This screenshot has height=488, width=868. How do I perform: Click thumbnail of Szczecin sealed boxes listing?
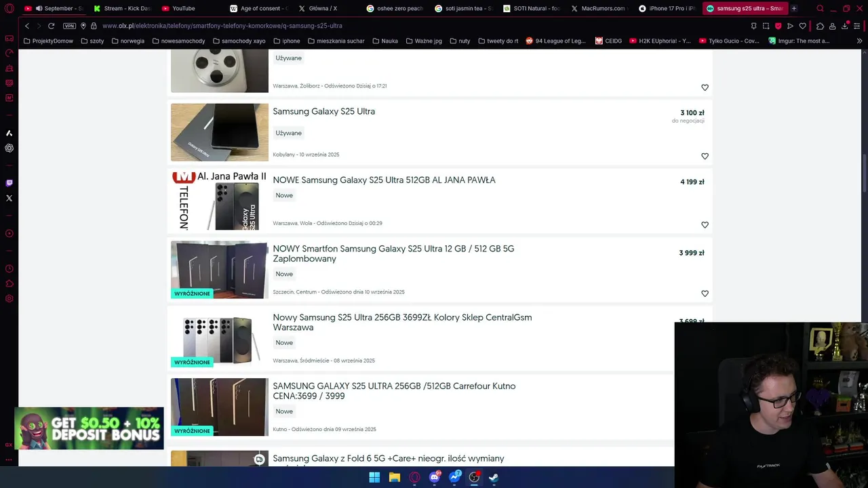pyautogui.click(x=220, y=270)
